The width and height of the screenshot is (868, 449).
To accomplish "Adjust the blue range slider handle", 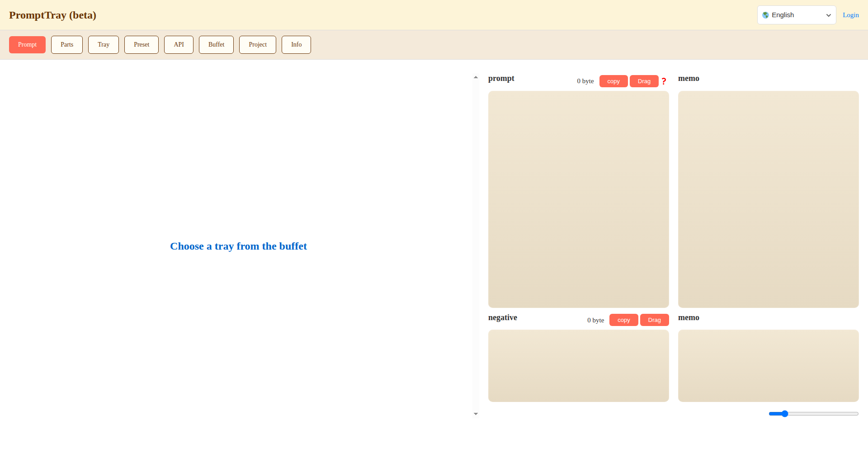I will [x=785, y=414].
